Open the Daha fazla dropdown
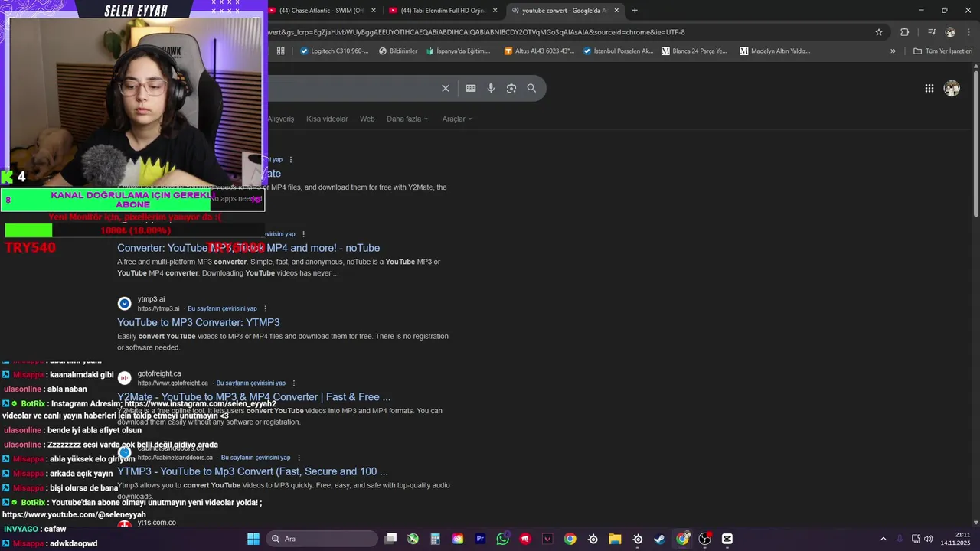980x551 pixels. coord(407,119)
